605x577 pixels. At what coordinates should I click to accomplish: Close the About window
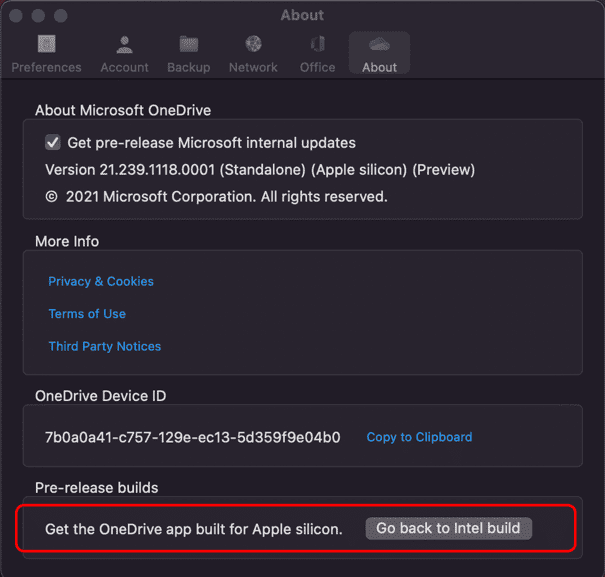pos(15,15)
